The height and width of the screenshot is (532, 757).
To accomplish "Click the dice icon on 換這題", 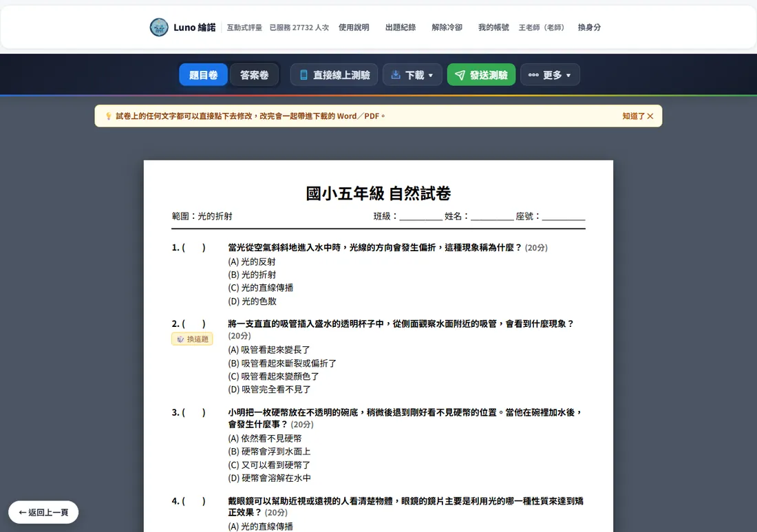I will pos(180,339).
